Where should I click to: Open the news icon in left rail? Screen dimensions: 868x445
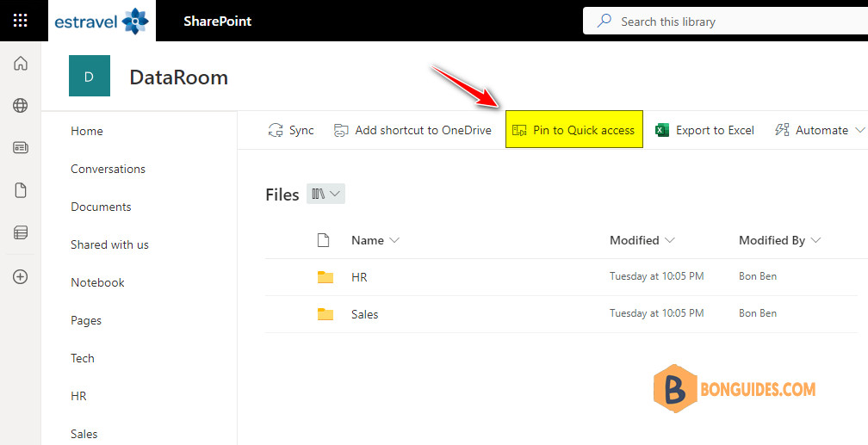point(21,148)
